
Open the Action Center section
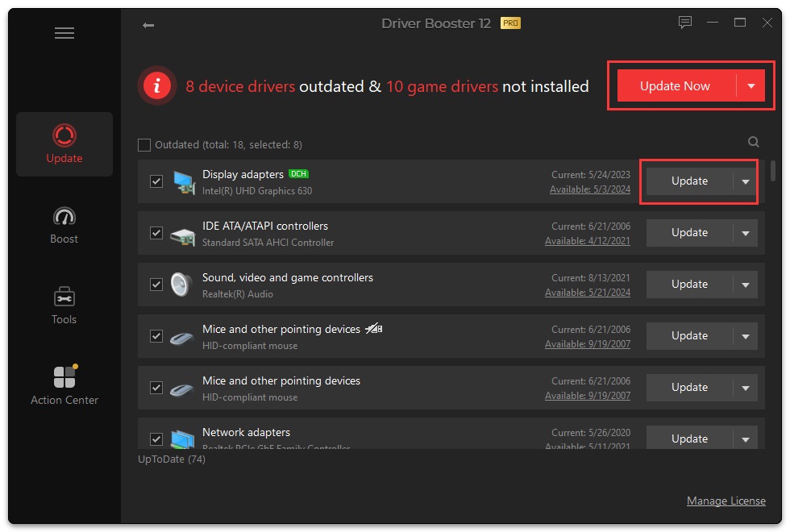(64, 385)
